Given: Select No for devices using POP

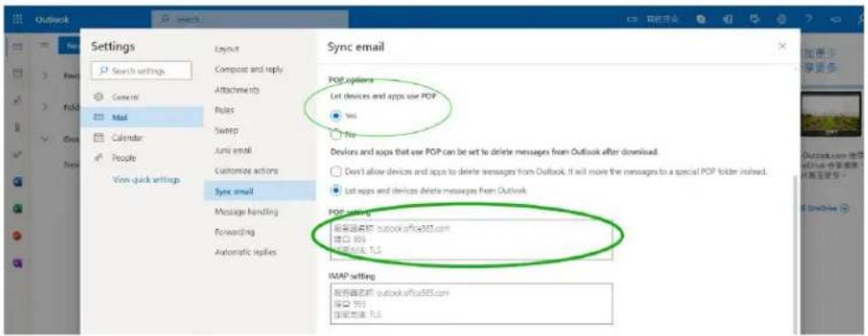Looking at the screenshot, I should click(x=335, y=134).
